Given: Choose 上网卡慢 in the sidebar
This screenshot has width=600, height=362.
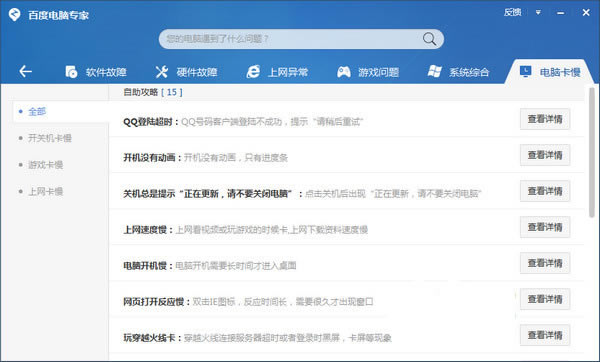Looking at the screenshot, I should [x=45, y=191].
